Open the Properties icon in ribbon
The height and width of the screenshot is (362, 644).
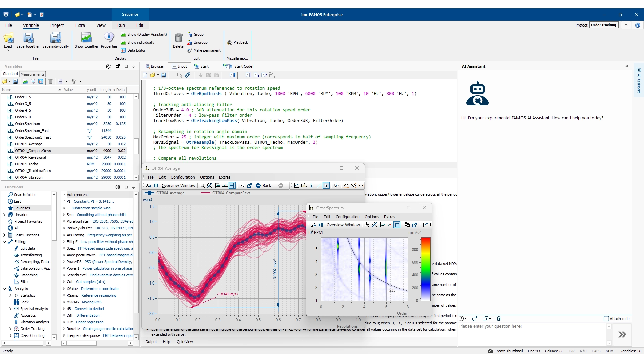pos(109,38)
